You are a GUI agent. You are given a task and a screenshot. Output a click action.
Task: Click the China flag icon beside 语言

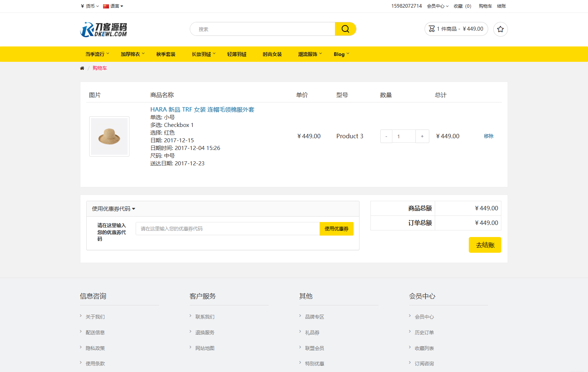(x=105, y=6)
